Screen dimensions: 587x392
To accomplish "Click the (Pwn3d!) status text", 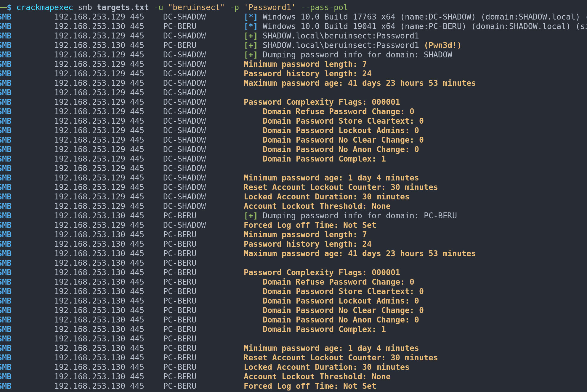I will click(x=442, y=45).
